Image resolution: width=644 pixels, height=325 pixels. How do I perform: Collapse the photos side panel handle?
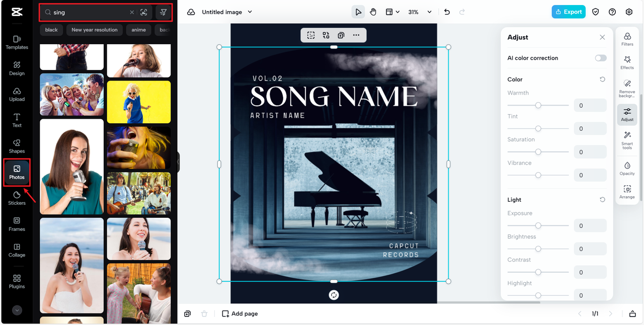click(x=178, y=162)
